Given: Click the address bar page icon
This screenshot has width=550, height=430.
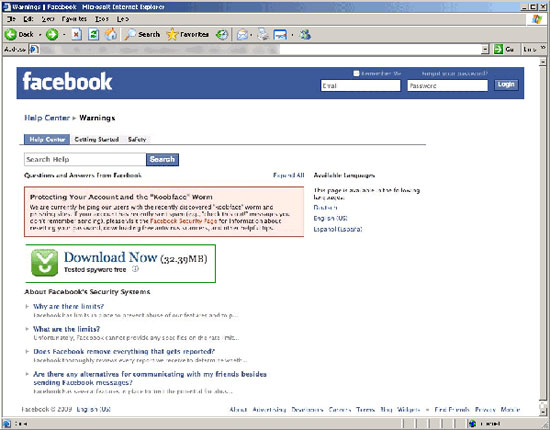Looking at the screenshot, I should (x=34, y=49).
